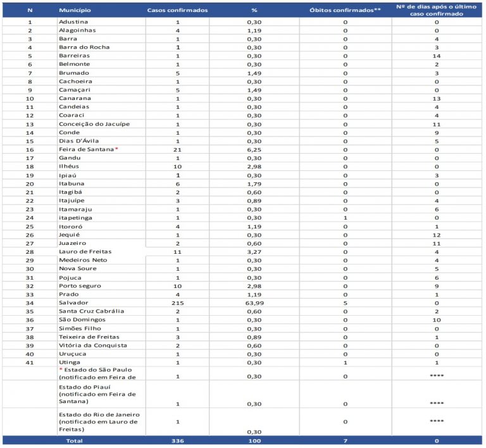Click the last column header about days
Screen dimensions: 486x448
[x=437, y=11]
